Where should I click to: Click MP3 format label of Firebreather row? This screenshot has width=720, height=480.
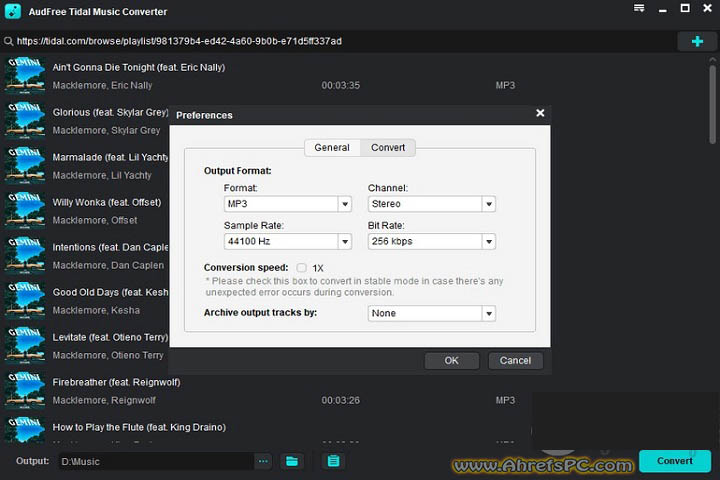(x=505, y=401)
